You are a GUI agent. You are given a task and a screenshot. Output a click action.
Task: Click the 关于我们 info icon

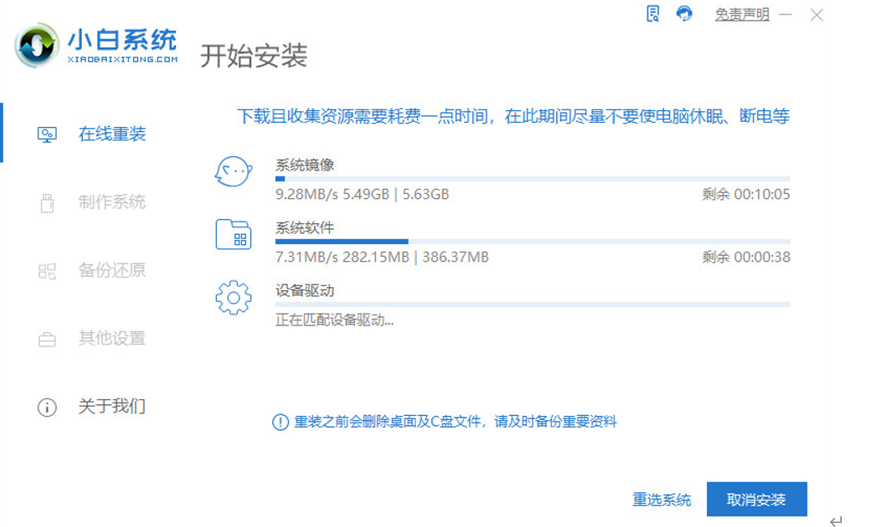tap(47, 407)
